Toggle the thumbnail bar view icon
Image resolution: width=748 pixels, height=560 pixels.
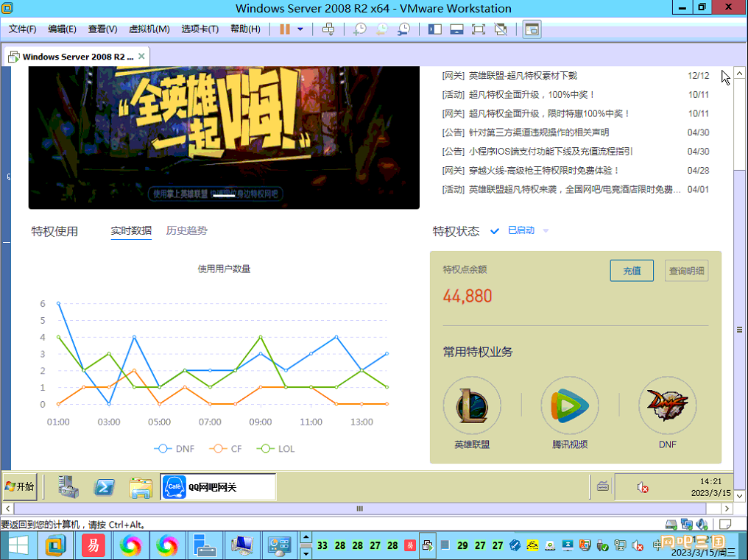click(x=456, y=29)
